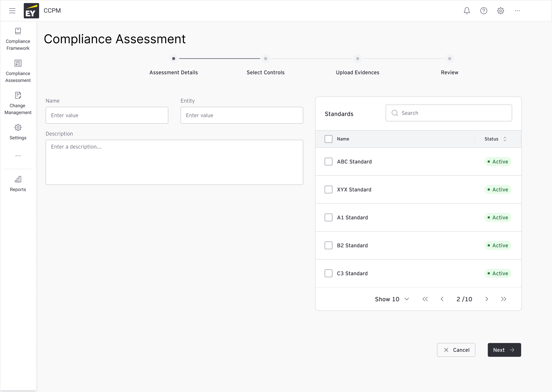This screenshot has height=392, width=552.
Task: Select the B2 Standard checkbox
Action: tap(328, 246)
